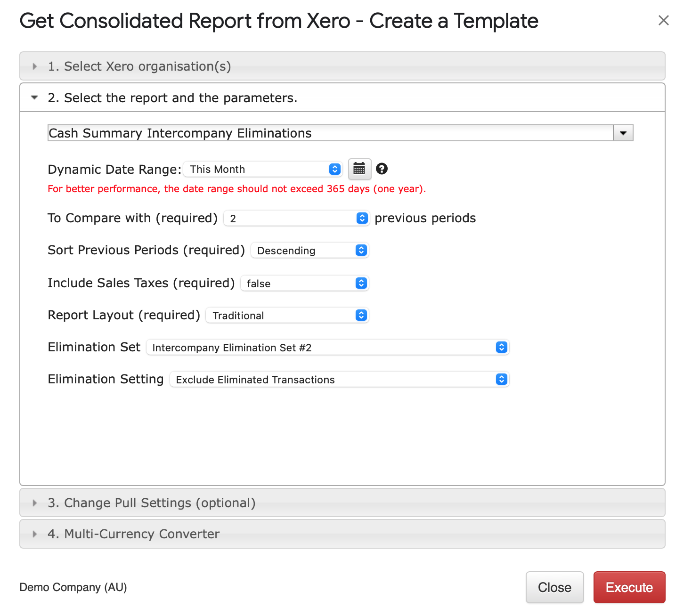The height and width of the screenshot is (616, 700).
Task: Click in the Cash Summary Intercompany Eliminations field
Action: [x=331, y=133]
